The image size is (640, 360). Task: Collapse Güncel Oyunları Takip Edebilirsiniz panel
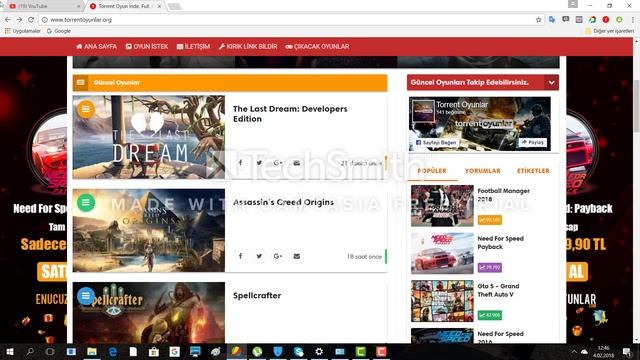pos(551,82)
